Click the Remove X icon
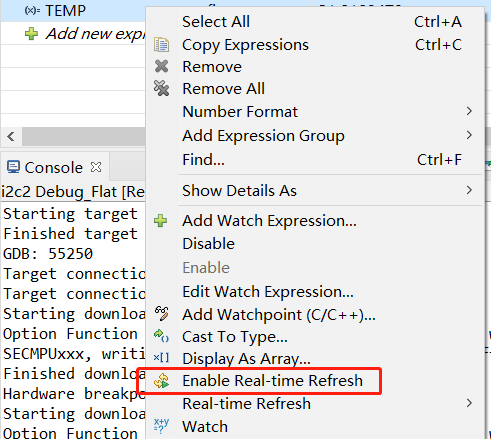Image resolution: width=491 pixels, height=439 pixels. [x=162, y=66]
